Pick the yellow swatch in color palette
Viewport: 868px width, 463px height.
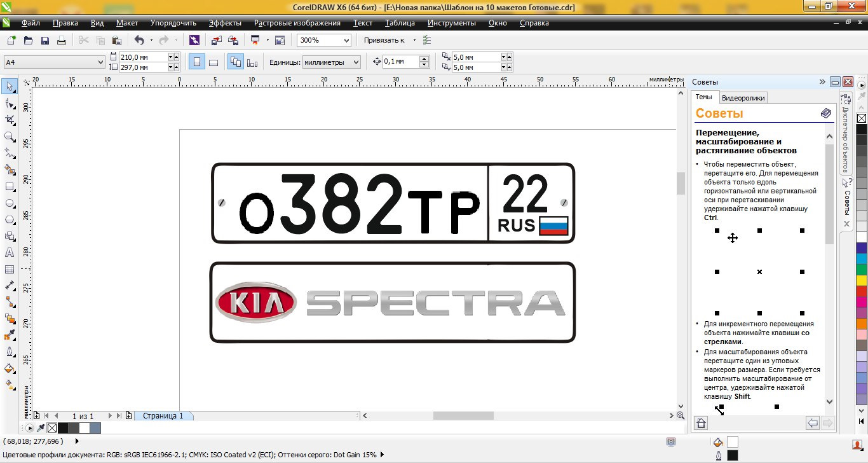coord(862,280)
